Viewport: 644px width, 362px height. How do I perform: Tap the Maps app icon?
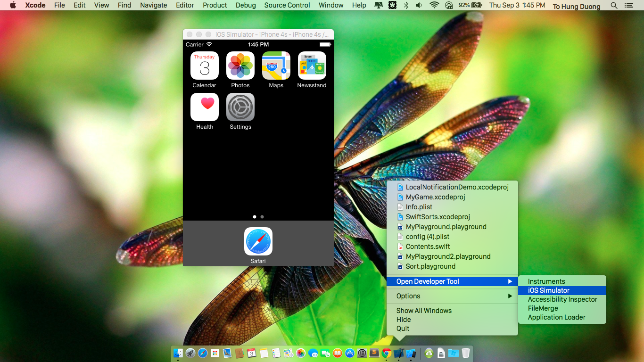276,66
